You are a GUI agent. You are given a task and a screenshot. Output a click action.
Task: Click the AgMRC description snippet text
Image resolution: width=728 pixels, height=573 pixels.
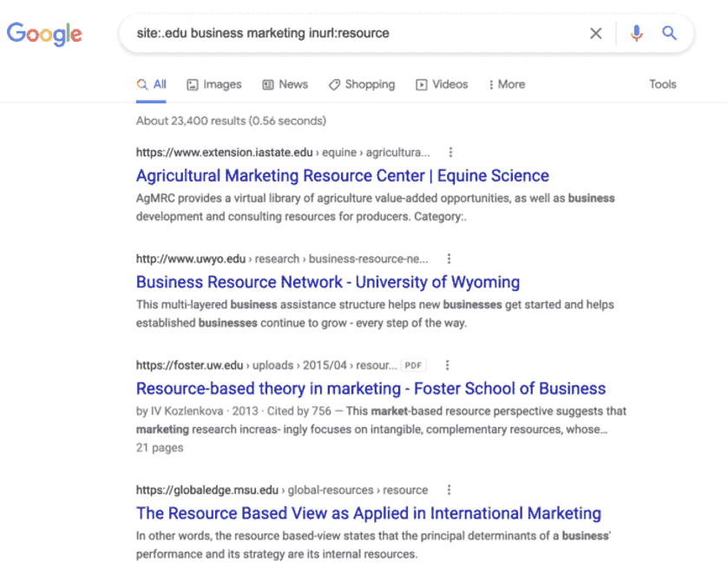[x=375, y=207]
